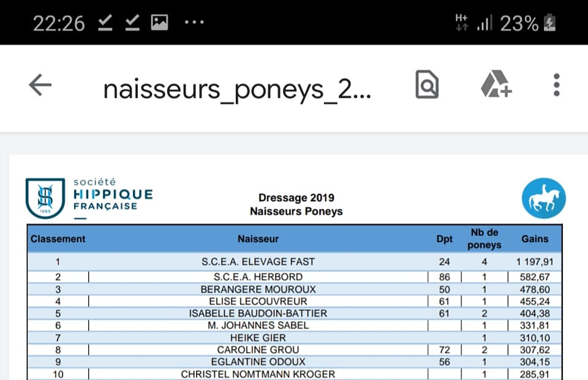Screen dimensions: 588x380
Task: Tap the blue dressage rider icon
Action: pos(543,199)
